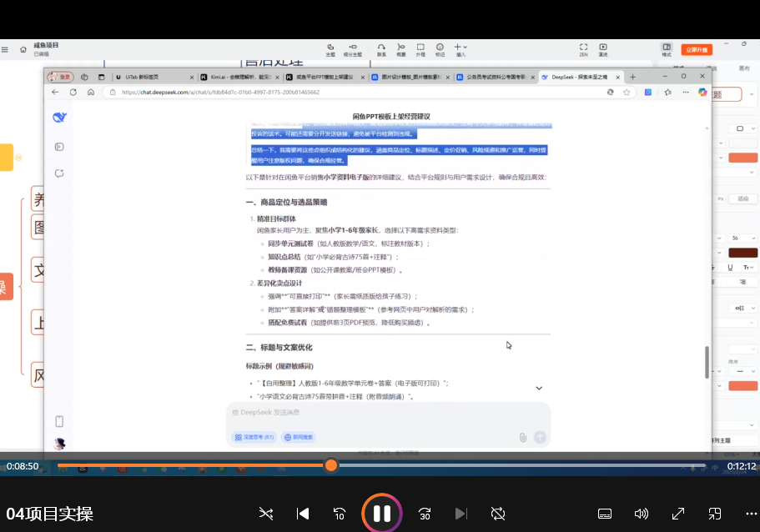Expand the DeepSeek sidebar panel

59,147
